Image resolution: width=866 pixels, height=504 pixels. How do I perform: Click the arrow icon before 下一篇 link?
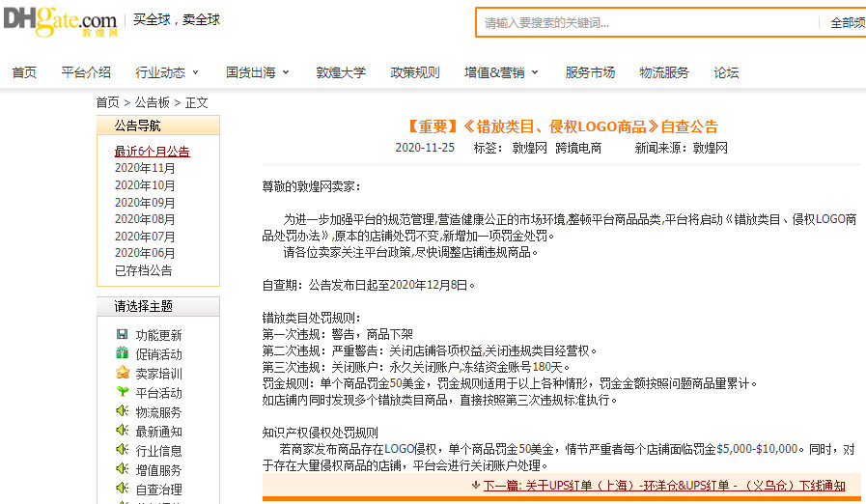pyautogui.click(x=476, y=486)
